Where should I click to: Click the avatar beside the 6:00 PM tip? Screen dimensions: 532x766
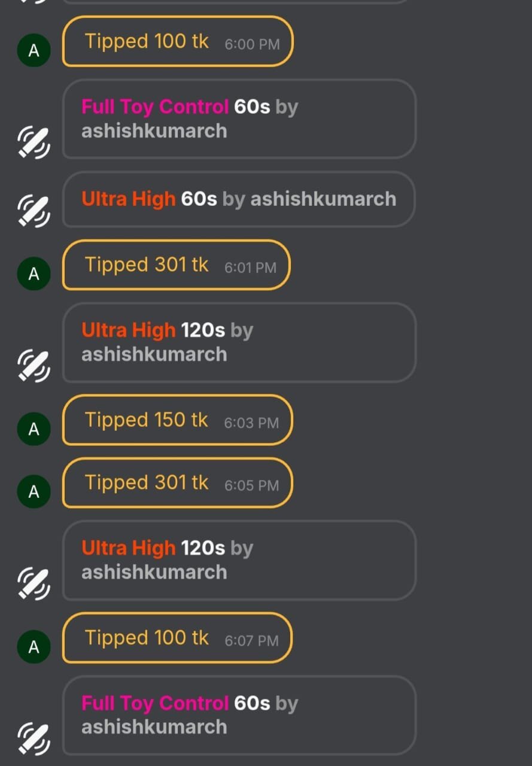pos(34,50)
